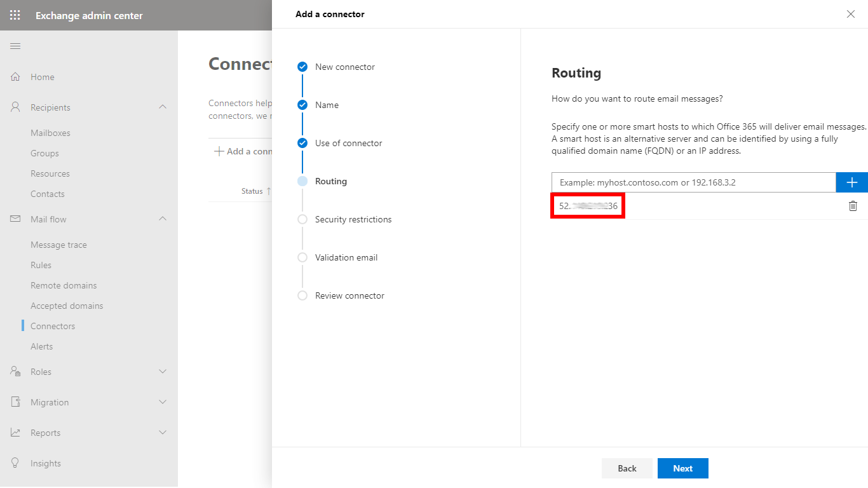Click the smart host input field
The height and width of the screenshot is (488, 868).
click(693, 182)
